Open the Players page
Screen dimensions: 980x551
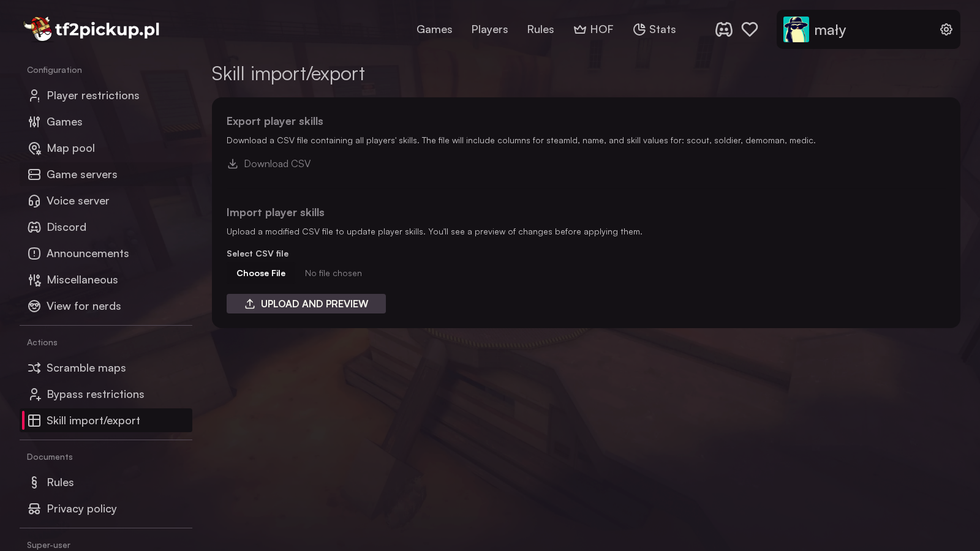tap(489, 29)
